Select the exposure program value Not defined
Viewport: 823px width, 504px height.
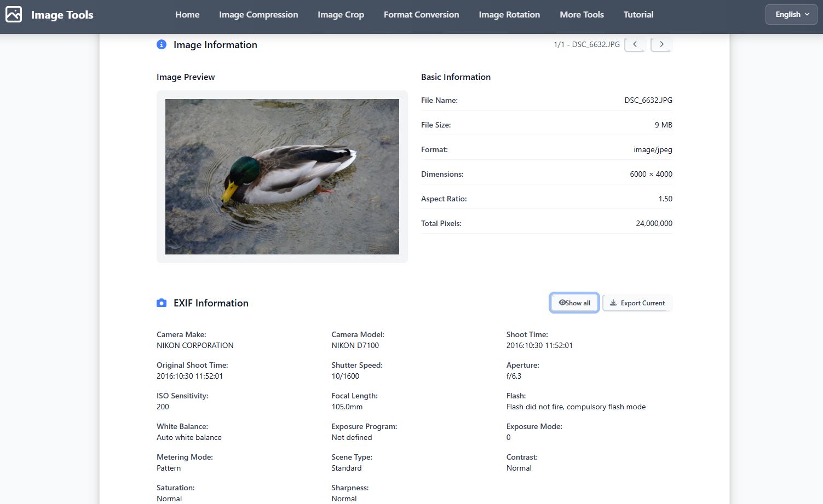(352, 437)
